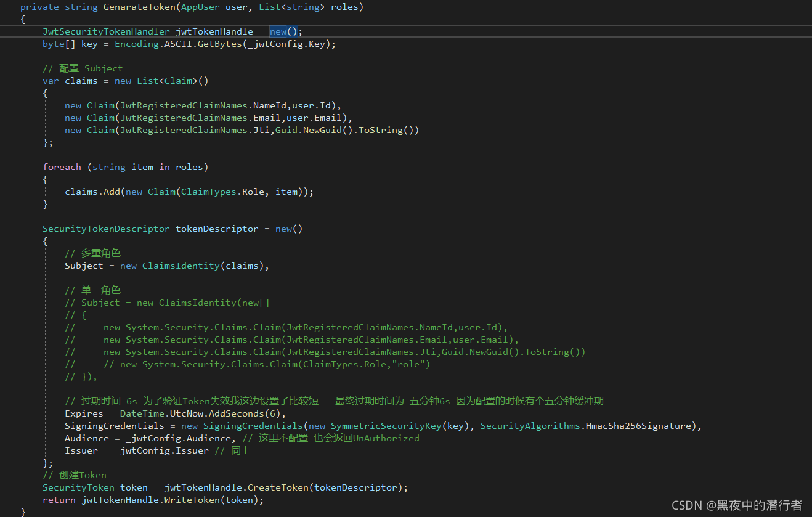The image size is (812, 517).
Task: Click the commented Claim line with user.Email
Action: click(x=292, y=340)
